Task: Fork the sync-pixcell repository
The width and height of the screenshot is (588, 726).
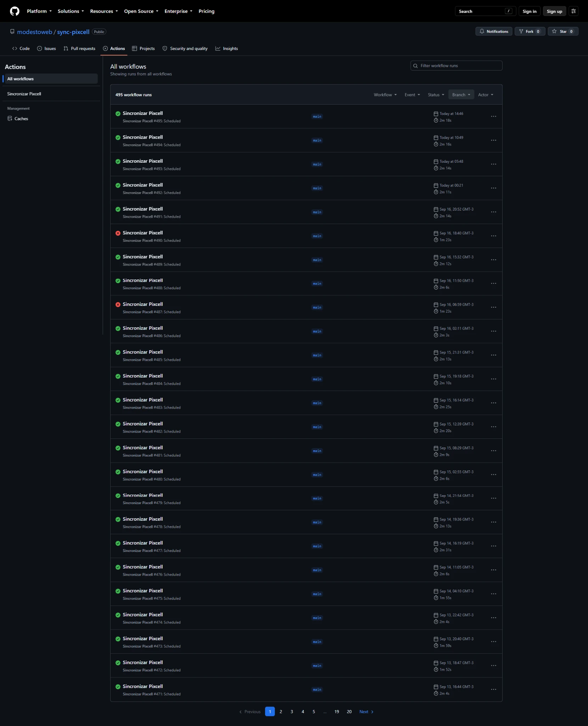Action: tap(530, 32)
